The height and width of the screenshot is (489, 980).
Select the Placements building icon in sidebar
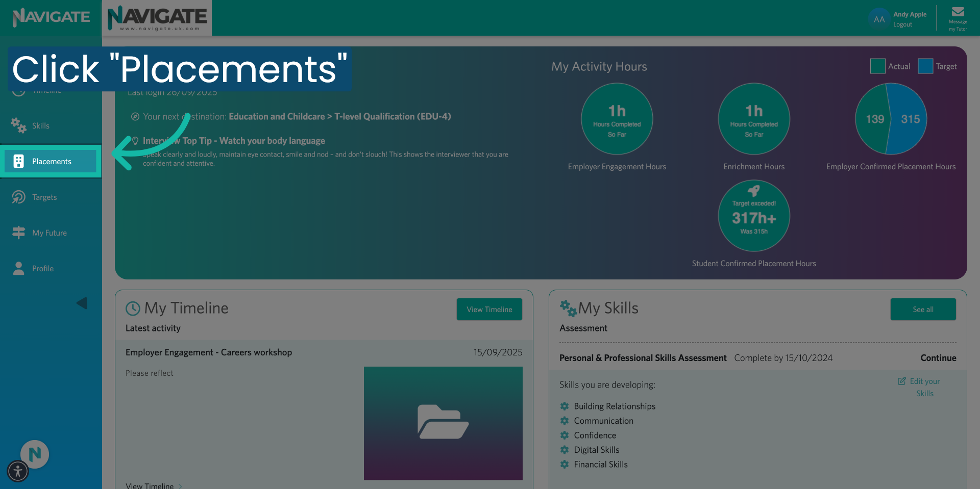(19, 161)
